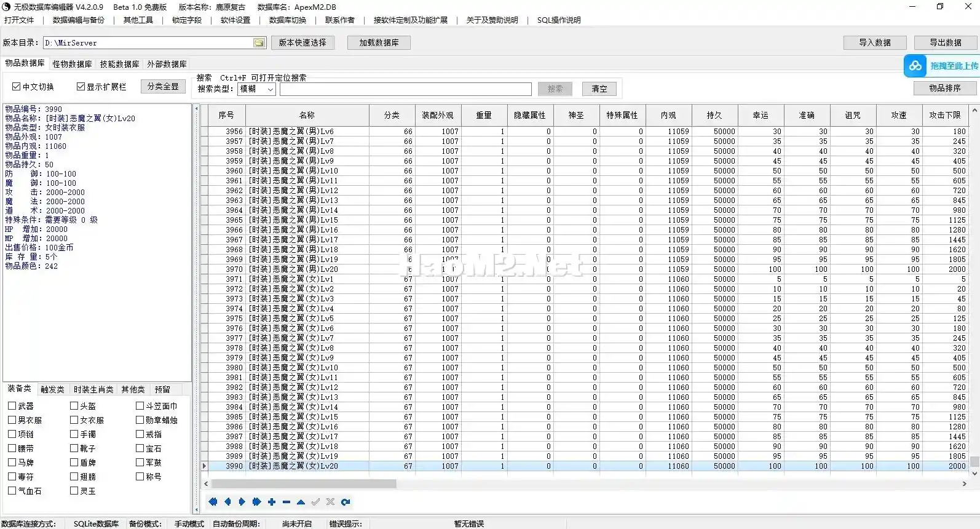The height and width of the screenshot is (529, 980).
Task: Click row indicator arrow of record 3990
Action: [205, 466]
